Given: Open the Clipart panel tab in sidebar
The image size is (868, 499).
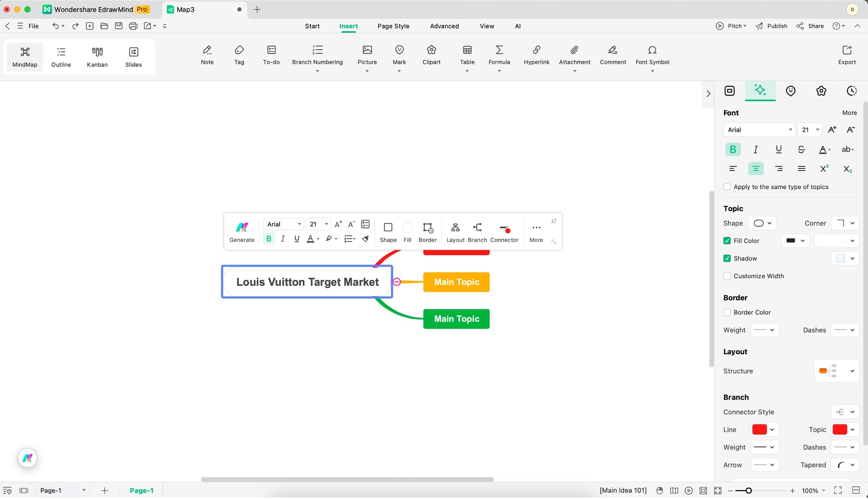Looking at the screenshot, I should (x=821, y=91).
